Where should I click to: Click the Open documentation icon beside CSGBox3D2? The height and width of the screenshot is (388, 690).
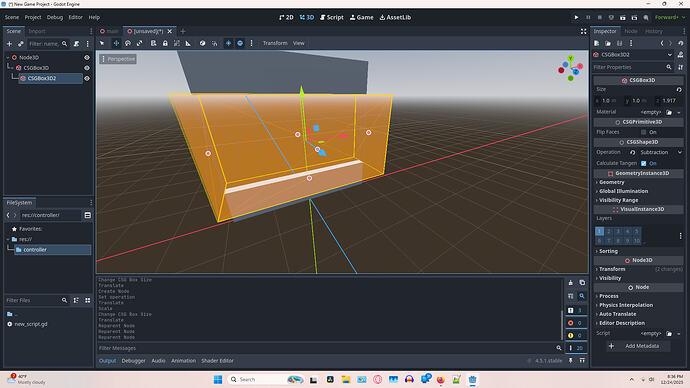coord(680,55)
